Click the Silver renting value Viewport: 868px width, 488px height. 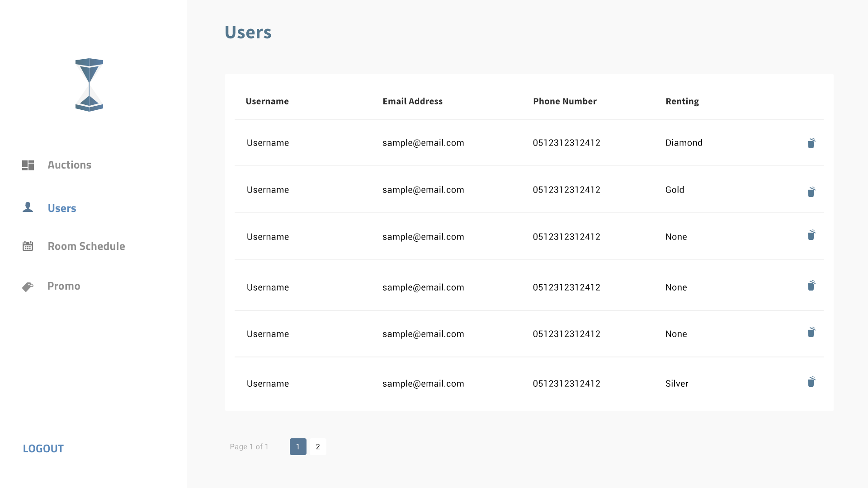pyautogui.click(x=677, y=384)
